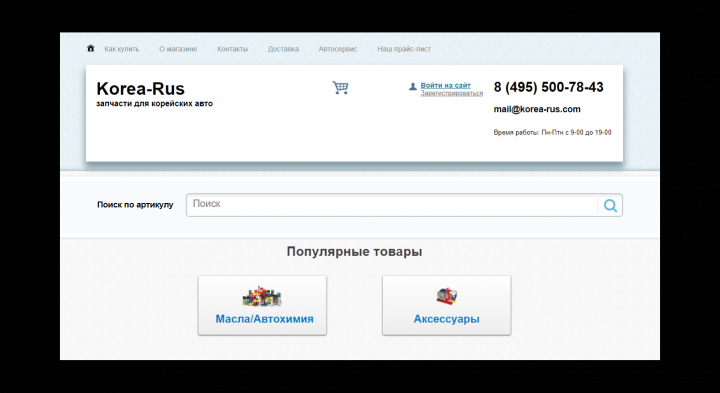Open the Доставка menu item
This screenshot has height=393, width=720.
pyautogui.click(x=283, y=49)
